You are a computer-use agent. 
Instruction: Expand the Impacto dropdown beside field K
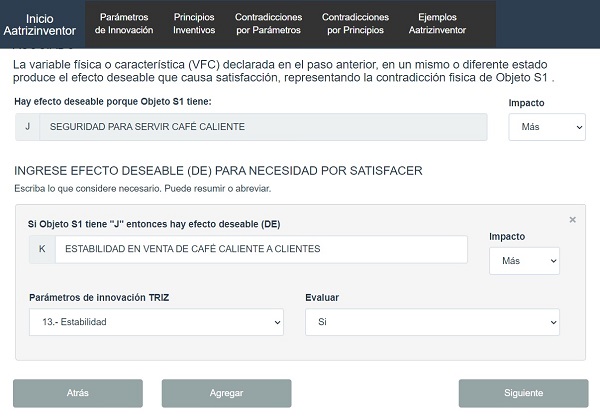(524, 260)
